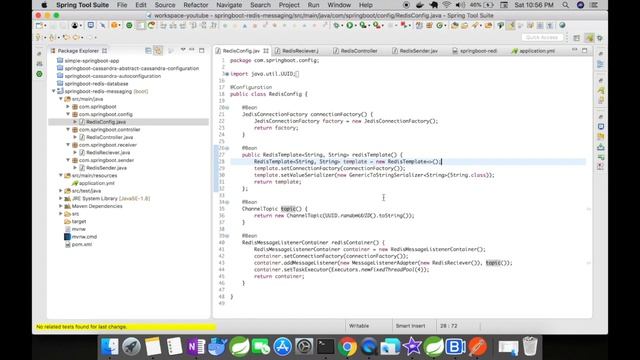Viewport: 640px width, 360px height.
Task: Collapse the src/main/java folder
Action: (61, 99)
